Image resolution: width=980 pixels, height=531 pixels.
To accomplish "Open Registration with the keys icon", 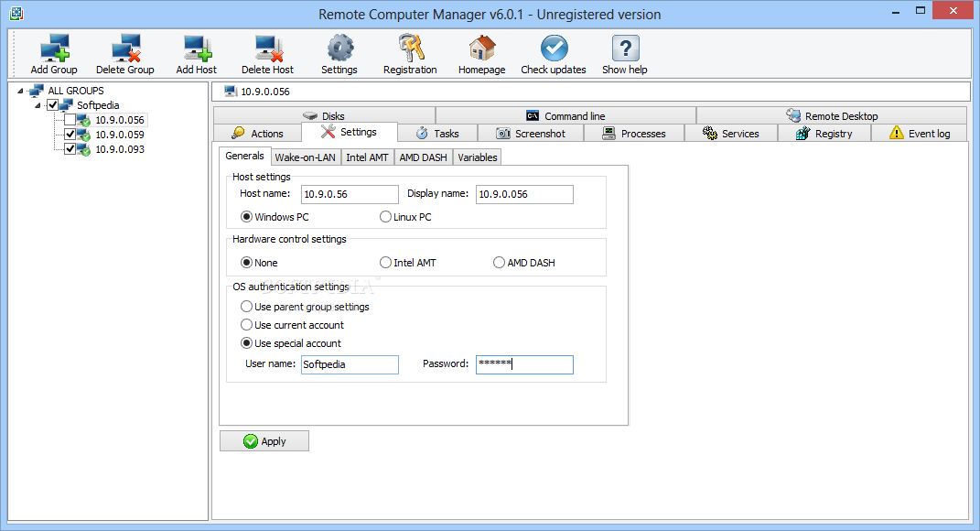I will point(411,48).
